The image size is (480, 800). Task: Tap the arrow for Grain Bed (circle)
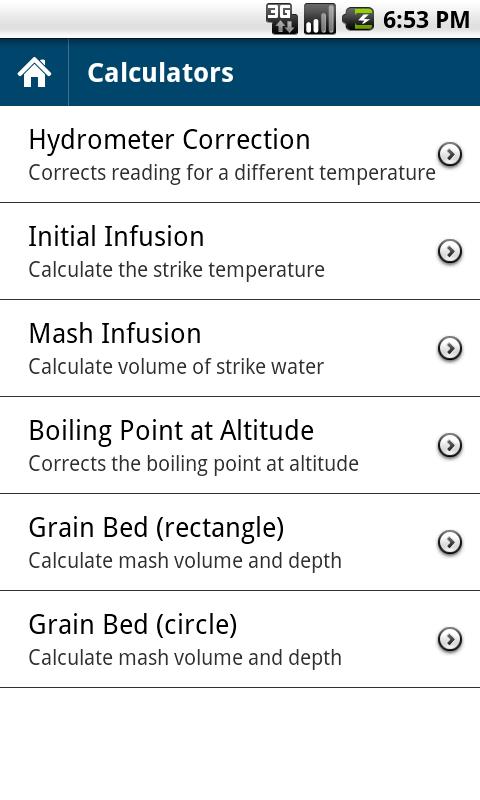[x=450, y=639]
